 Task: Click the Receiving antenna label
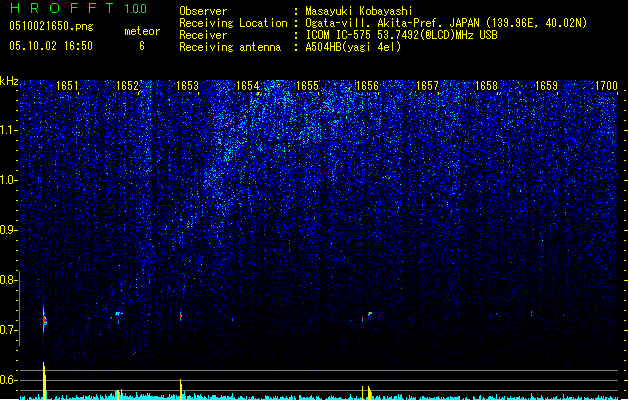point(230,47)
